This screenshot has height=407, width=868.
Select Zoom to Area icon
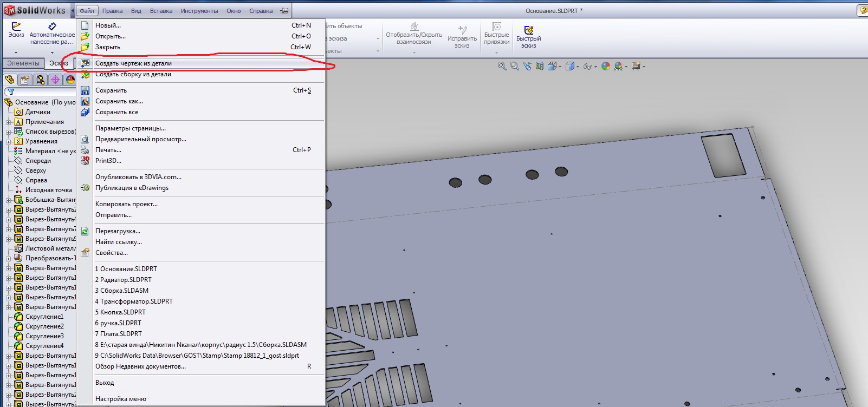click(x=514, y=66)
